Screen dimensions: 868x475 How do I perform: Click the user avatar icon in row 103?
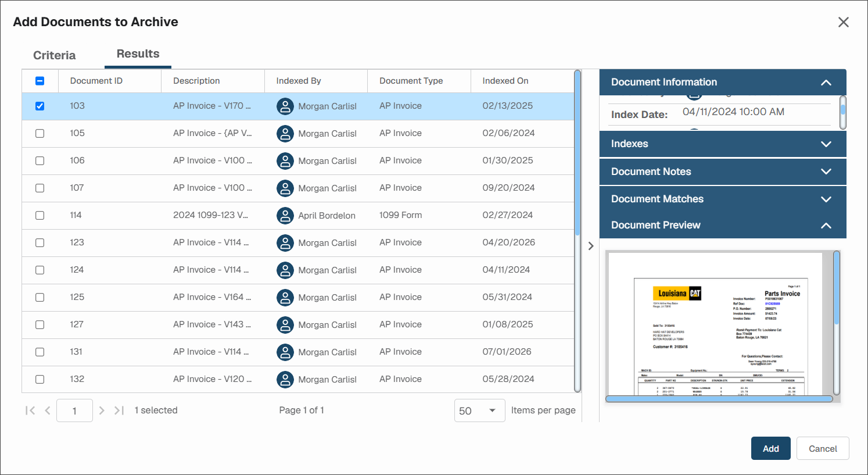pos(285,106)
